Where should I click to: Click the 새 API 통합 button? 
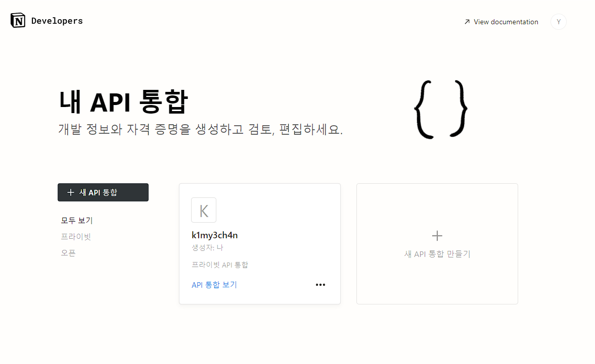coord(103,192)
